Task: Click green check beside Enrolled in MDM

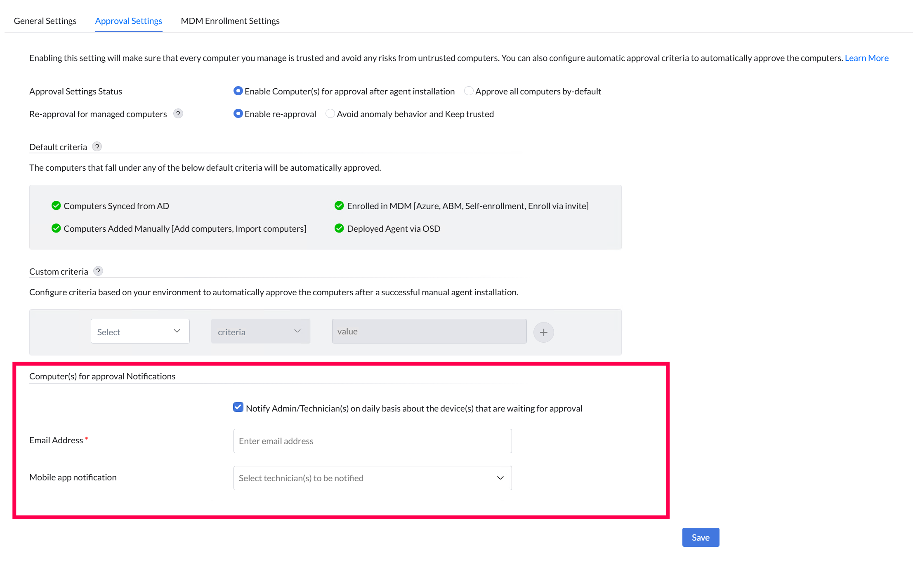Action: [x=339, y=206]
